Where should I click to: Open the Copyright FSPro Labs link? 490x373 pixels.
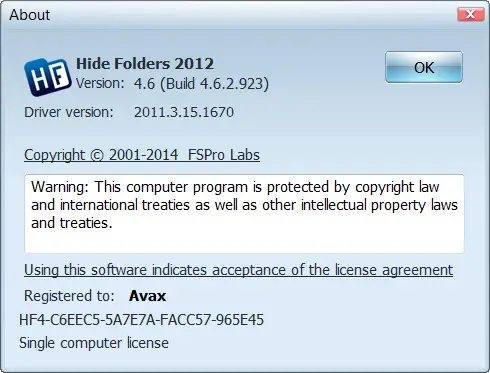click(x=142, y=155)
